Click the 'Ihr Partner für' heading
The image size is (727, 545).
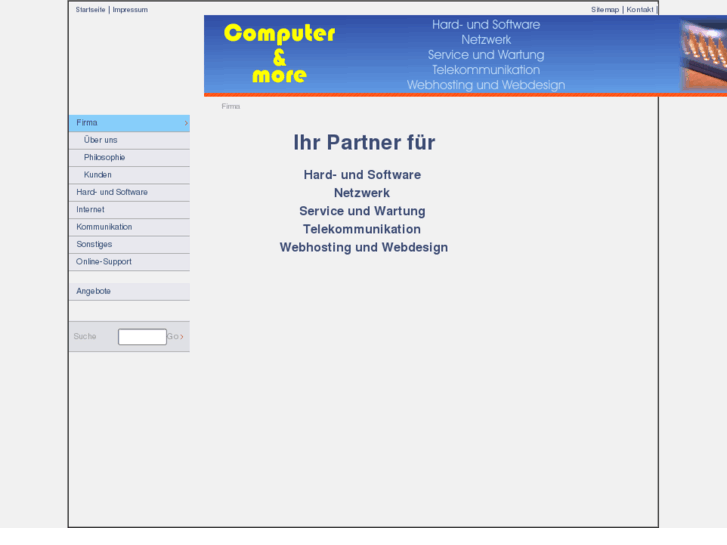coord(364,143)
